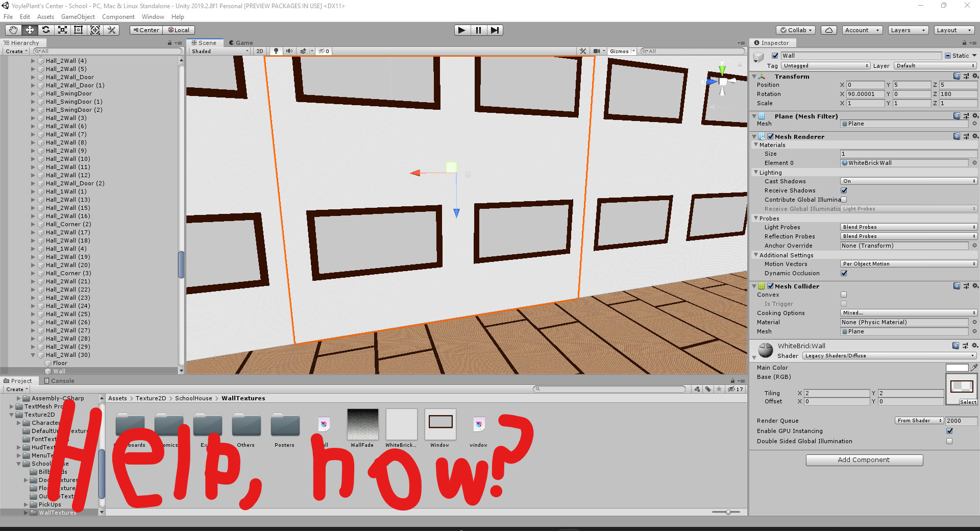
Task: Click the Add Component button
Action: [864, 460]
